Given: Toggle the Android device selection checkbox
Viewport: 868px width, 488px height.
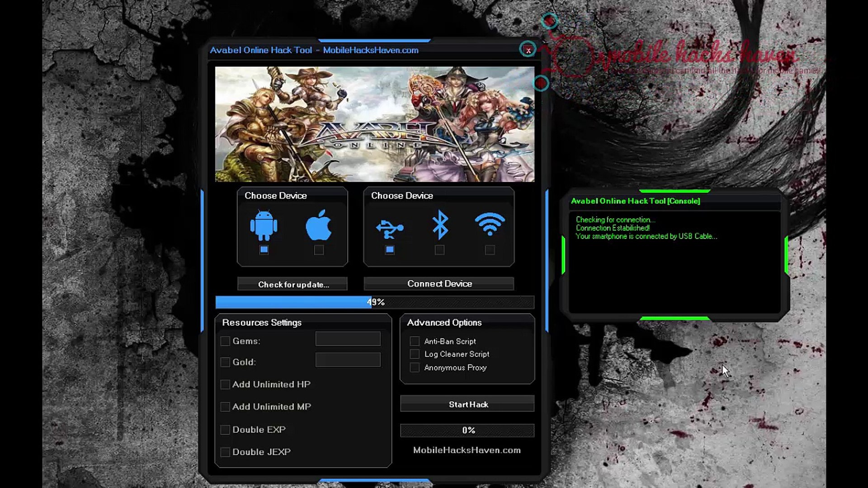Looking at the screenshot, I should click(x=264, y=249).
